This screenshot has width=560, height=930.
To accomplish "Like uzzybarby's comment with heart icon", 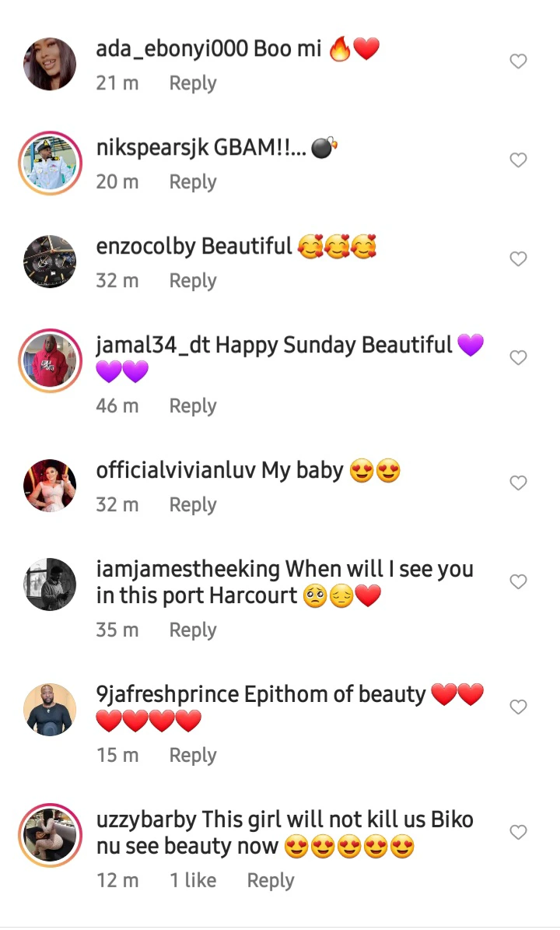I will pos(518,833).
